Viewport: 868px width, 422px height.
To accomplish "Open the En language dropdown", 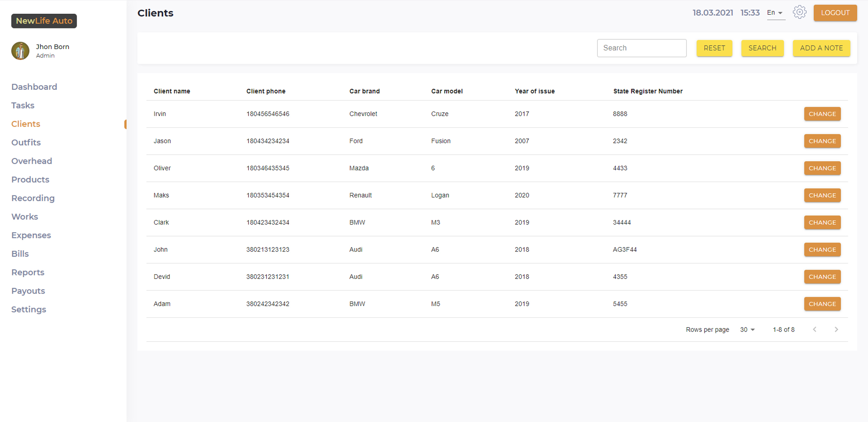I will [775, 13].
